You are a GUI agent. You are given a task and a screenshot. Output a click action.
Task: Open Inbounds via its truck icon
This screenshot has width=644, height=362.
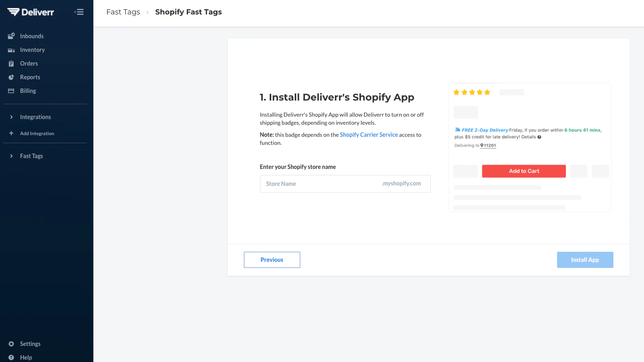(11, 36)
